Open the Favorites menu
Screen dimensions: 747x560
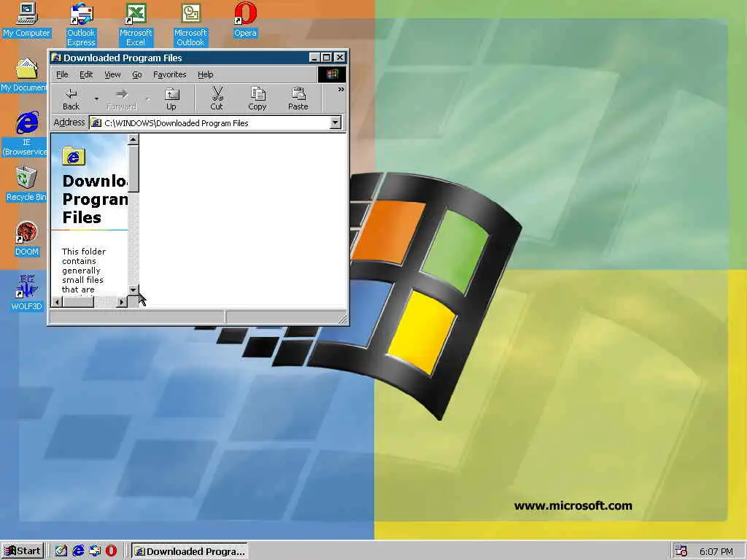tap(169, 75)
